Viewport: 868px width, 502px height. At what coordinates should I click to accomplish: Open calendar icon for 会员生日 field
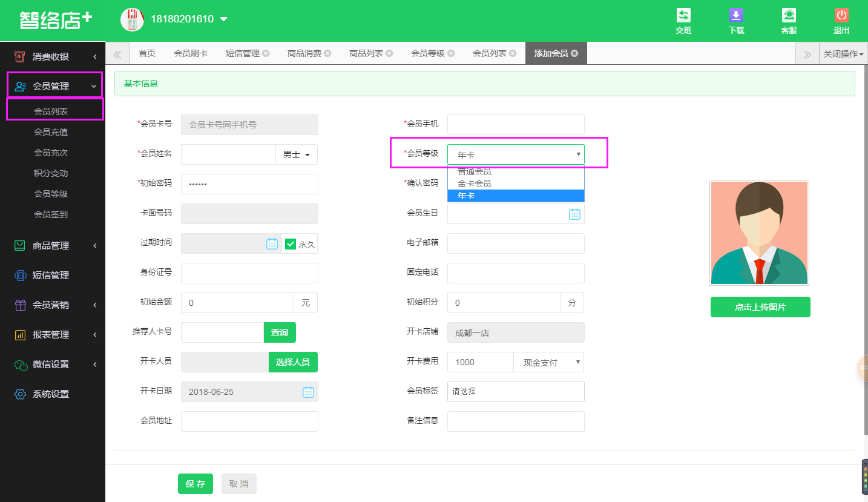tap(574, 214)
